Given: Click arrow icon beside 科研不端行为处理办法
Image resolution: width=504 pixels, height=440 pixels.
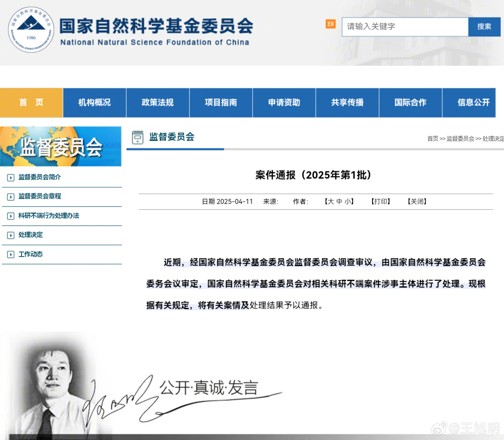Looking at the screenshot, I should (11, 216).
